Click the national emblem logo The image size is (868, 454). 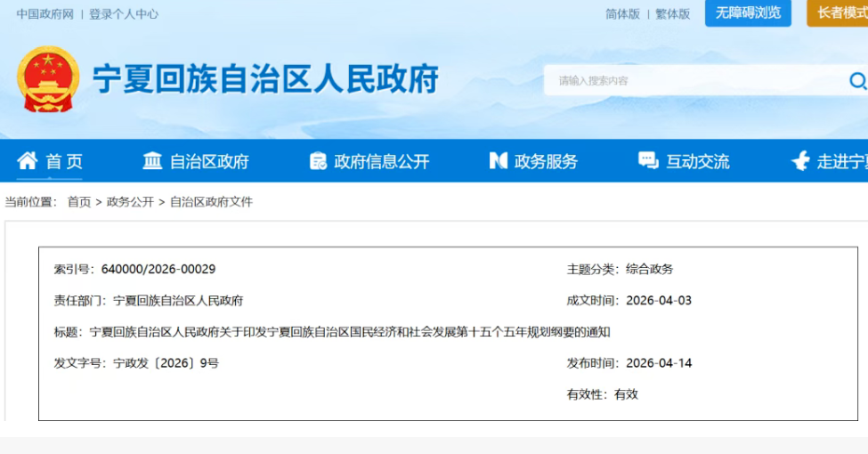48,79
